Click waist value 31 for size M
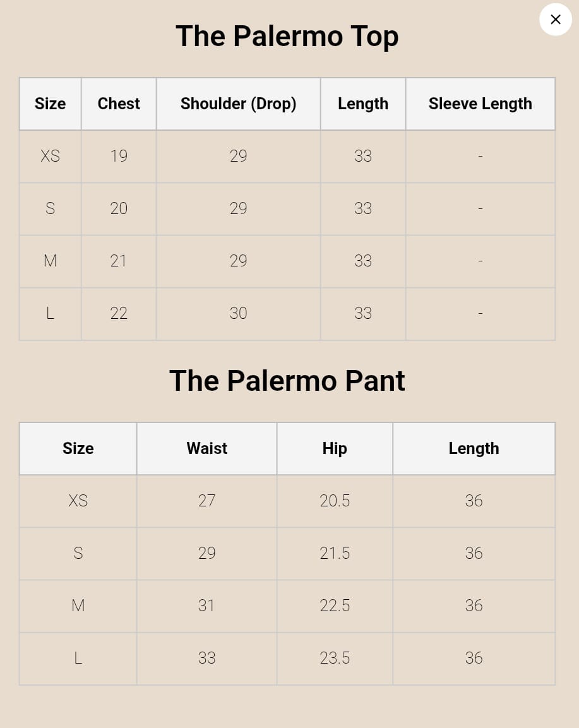 [206, 606]
